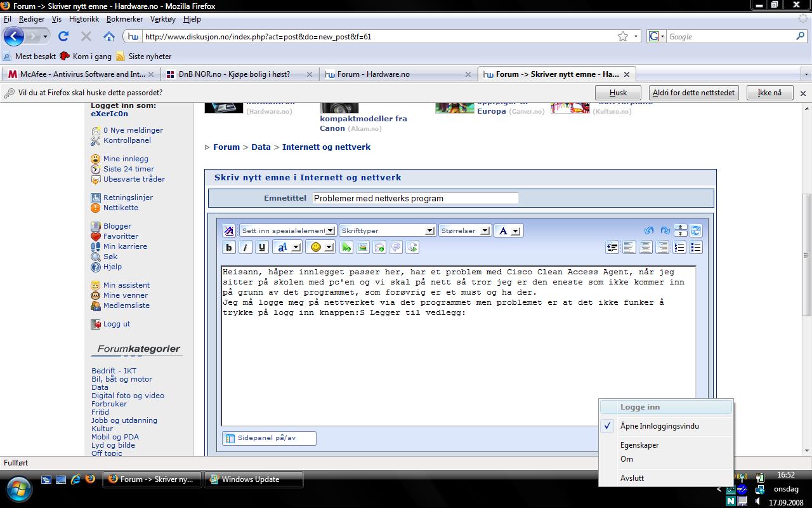812x508 pixels.
Task: Switch to the DnB NOR.no tab
Action: pos(239,74)
